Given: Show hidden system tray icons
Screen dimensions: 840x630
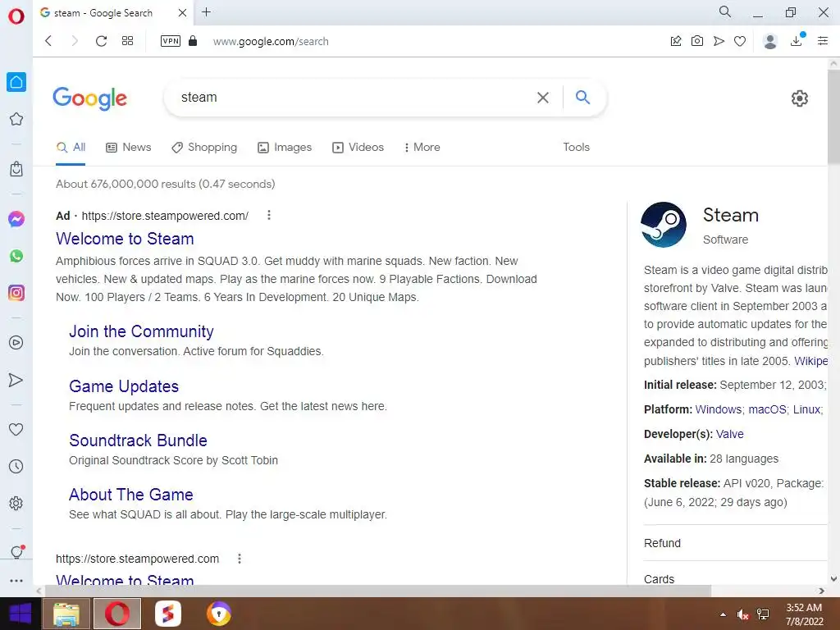Looking at the screenshot, I should tap(724, 614).
